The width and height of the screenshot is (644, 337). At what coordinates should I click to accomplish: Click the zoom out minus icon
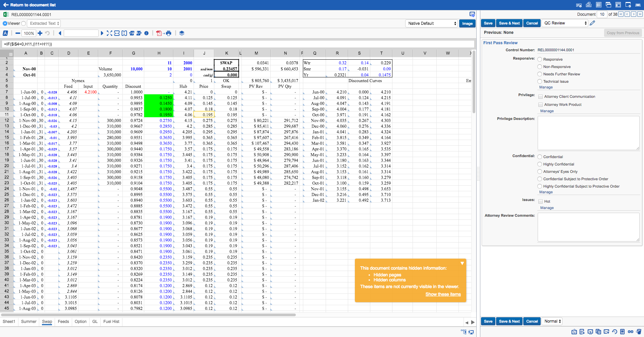17,33
